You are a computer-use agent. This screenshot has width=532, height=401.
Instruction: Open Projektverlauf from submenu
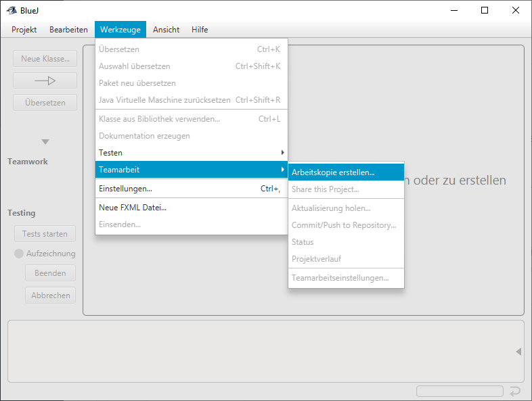coord(346,259)
